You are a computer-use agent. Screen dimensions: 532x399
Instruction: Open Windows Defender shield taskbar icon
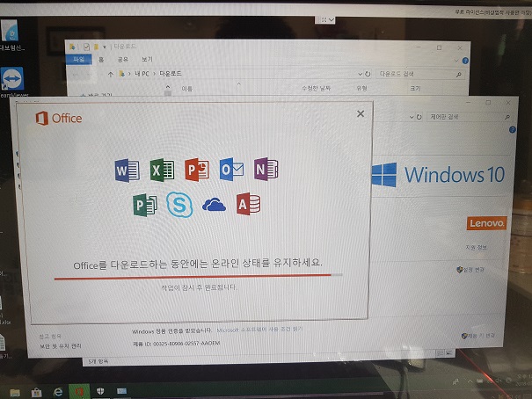click(100, 391)
